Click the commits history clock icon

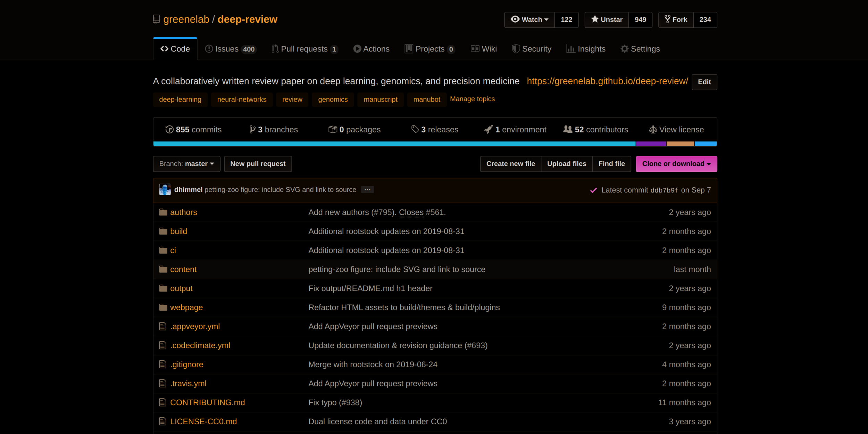click(x=169, y=130)
